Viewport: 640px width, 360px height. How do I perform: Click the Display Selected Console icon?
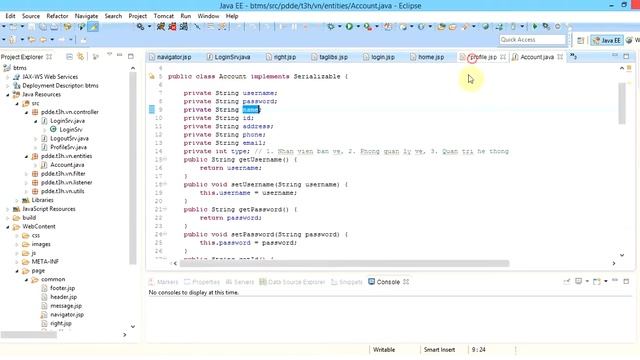(578, 281)
